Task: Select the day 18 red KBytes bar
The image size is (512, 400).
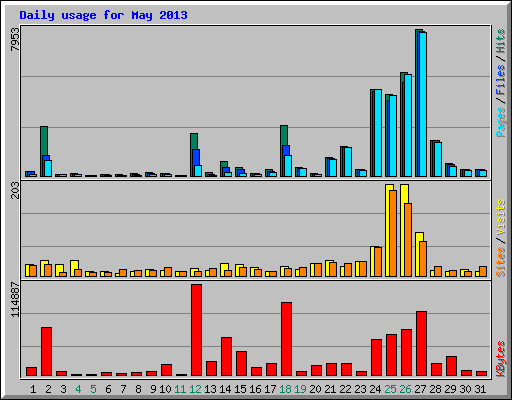Action: click(x=286, y=339)
